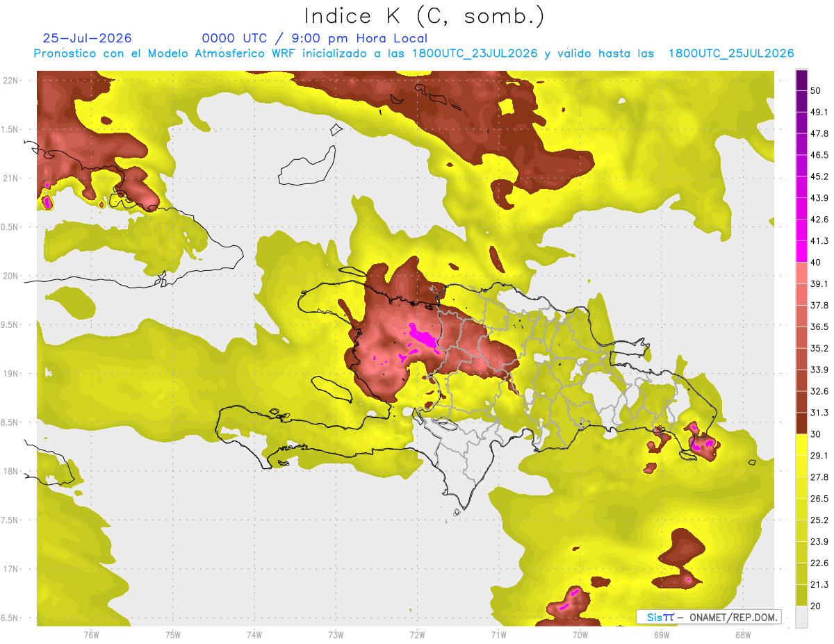Click the "41.3" legend value
The image size is (834, 644).
tap(819, 241)
